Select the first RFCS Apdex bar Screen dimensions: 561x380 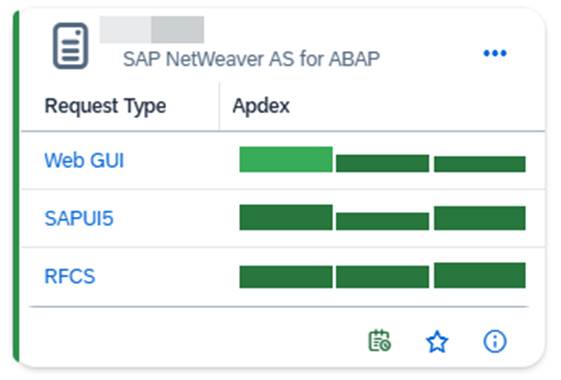pyautogui.click(x=286, y=277)
